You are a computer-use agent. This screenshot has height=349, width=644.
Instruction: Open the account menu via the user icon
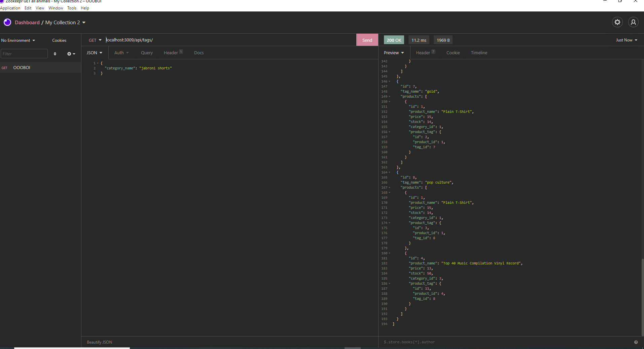(x=634, y=22)
